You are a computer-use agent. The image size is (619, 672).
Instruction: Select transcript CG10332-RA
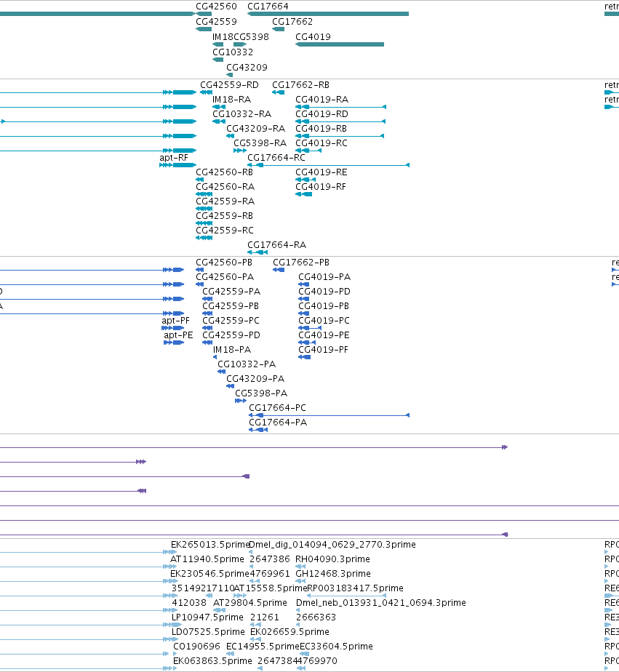coord(242,114)
